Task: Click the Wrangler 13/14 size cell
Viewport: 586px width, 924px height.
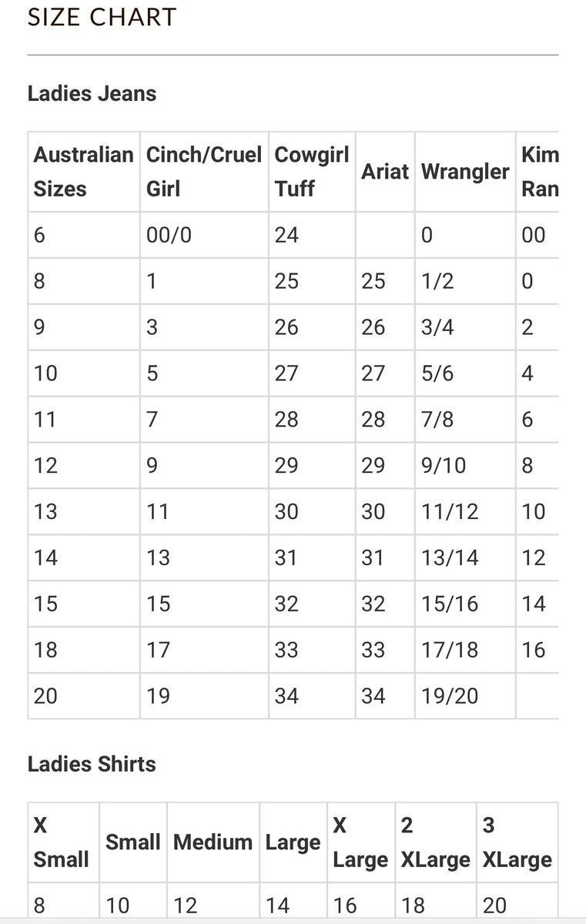Action: [450, 557]
